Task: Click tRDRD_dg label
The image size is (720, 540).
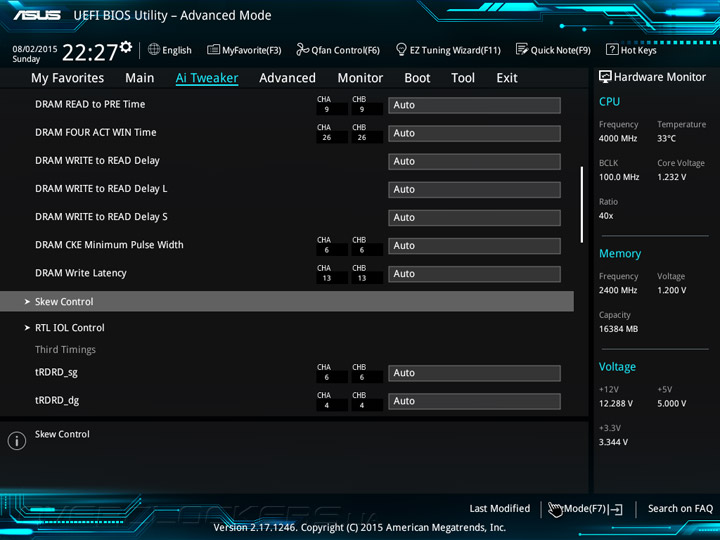Action: 57,400
